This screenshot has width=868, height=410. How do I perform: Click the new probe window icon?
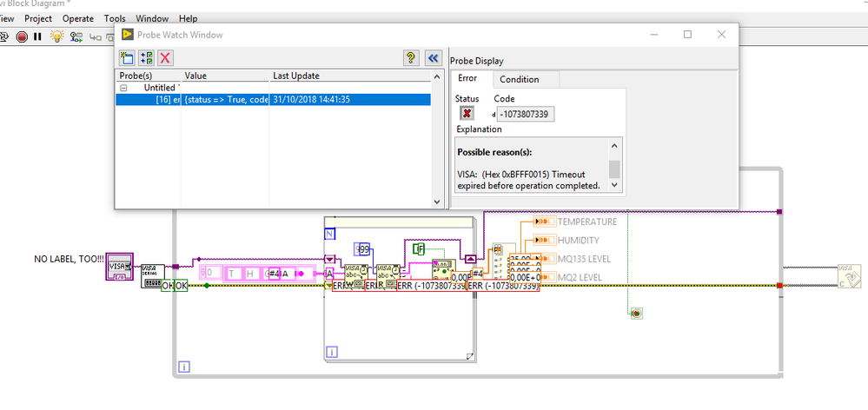tap(127, 58)
